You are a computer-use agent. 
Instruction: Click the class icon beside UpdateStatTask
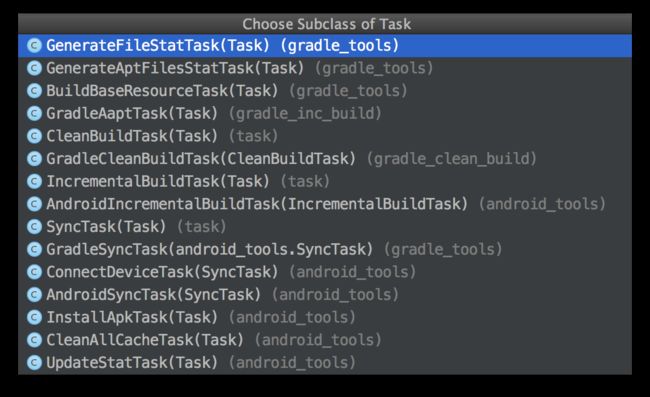click(34, 363)
